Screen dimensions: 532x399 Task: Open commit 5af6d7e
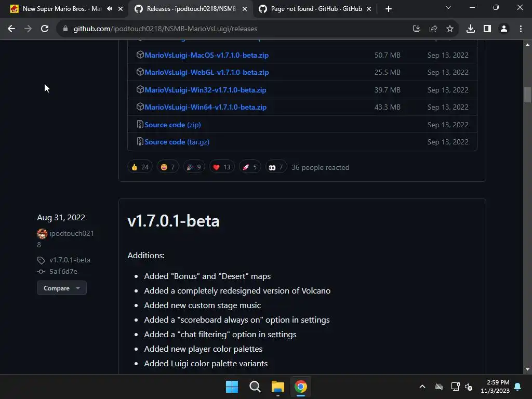(x=63, y=271)
